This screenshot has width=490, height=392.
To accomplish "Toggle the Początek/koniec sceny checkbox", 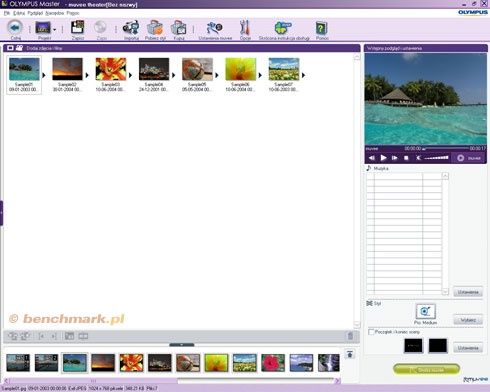I will [371, 332].
